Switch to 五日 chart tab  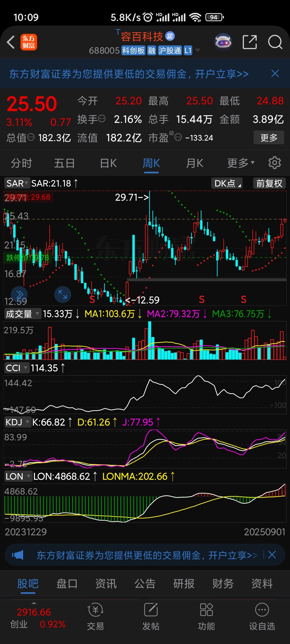click(64, 163)
